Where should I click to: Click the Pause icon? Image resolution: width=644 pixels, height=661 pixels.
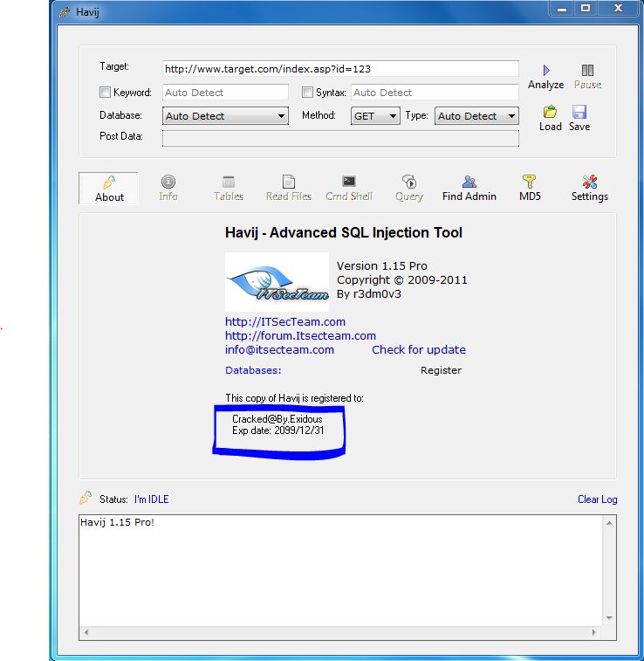(x=587, y=70)
